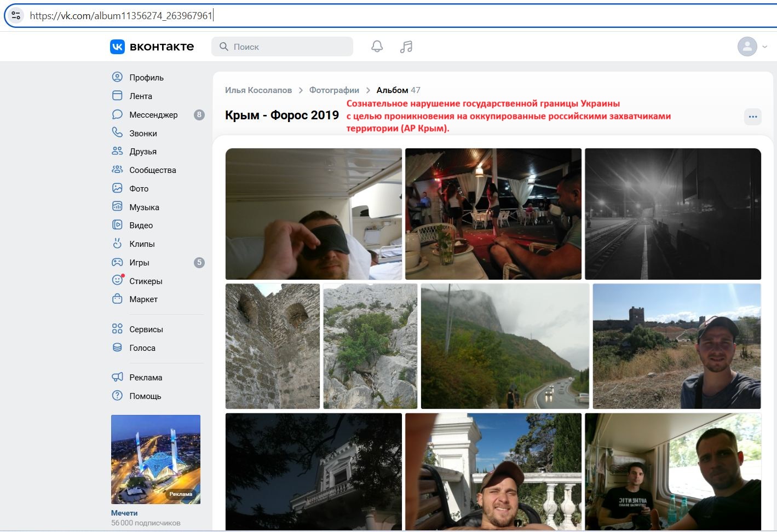
Task: Open the Лента section
Action: point(117,96)
